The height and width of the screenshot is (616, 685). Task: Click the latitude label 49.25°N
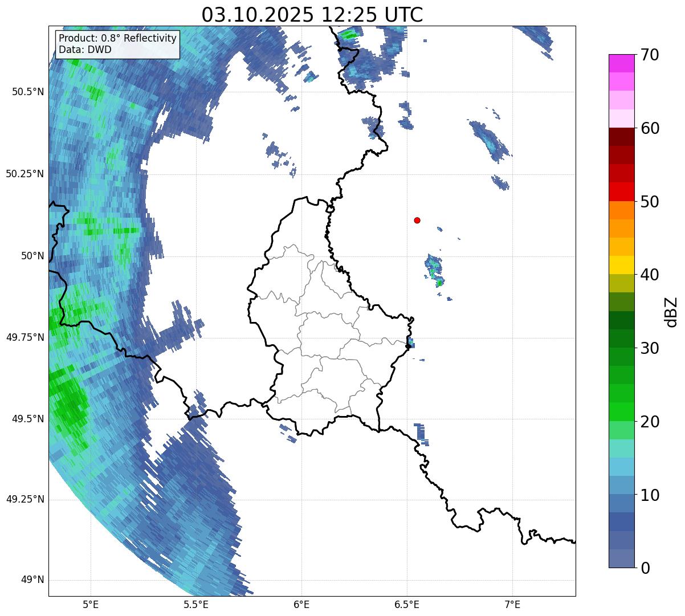pos(25,500)
